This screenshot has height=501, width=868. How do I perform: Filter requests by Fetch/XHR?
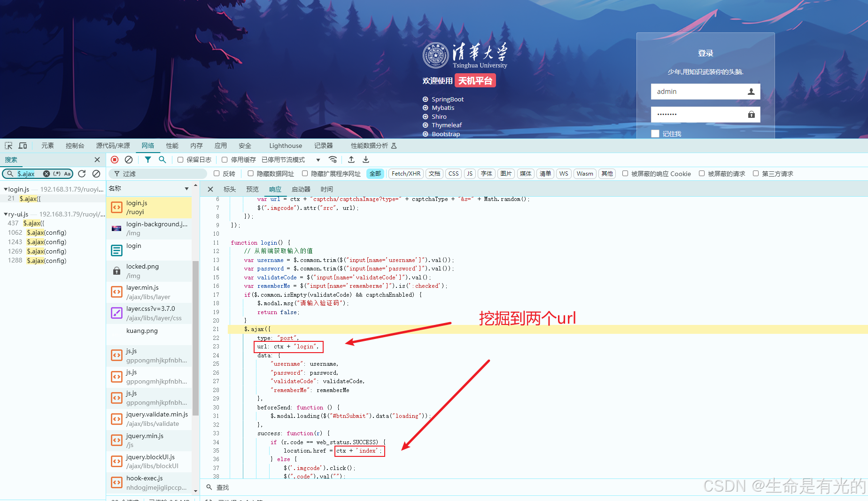pos(406,174)
